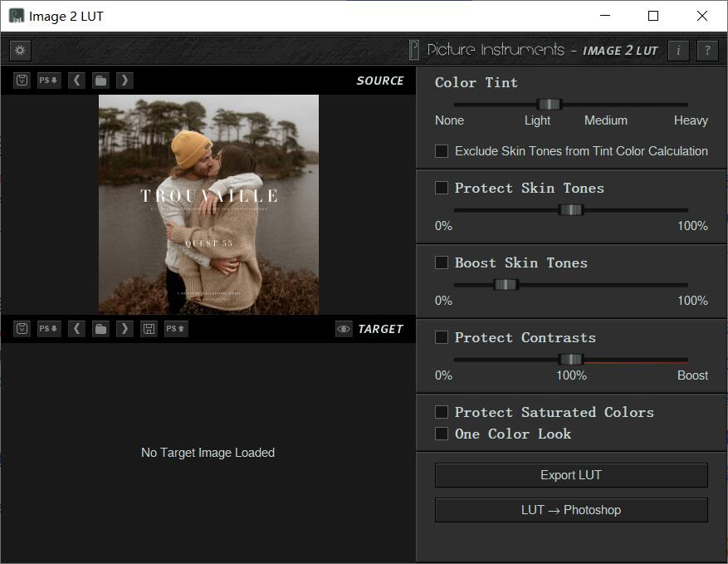This screenshot has height=564, width=728.
Task: Paste source image from clipboard
Action: point(21,80)
